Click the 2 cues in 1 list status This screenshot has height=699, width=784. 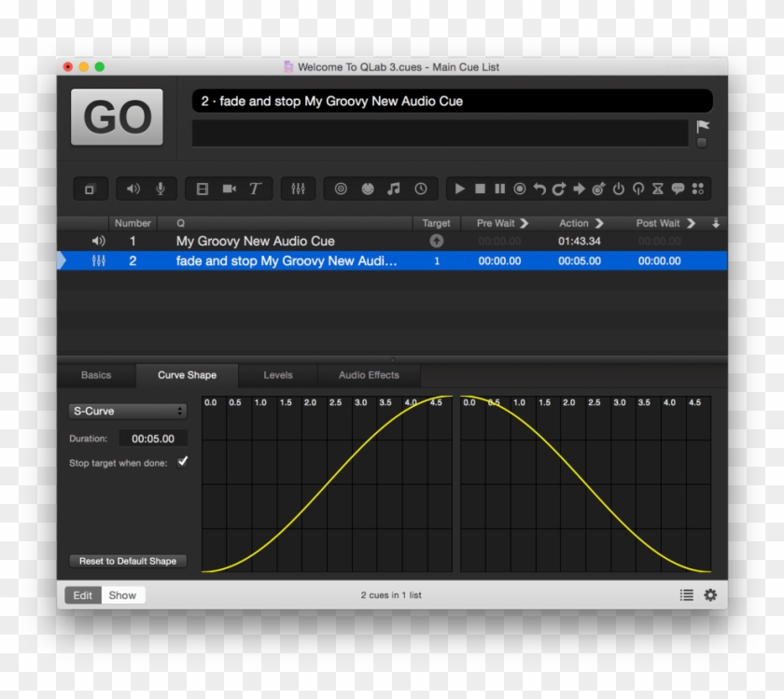[x=391, y=595]
